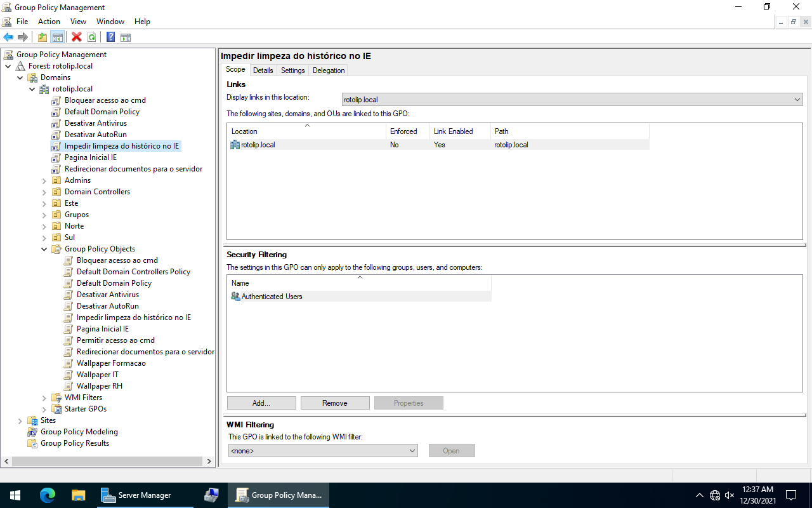Expand the Sites node
This screenshot has width=812, height=508.
tap(20, 420)
